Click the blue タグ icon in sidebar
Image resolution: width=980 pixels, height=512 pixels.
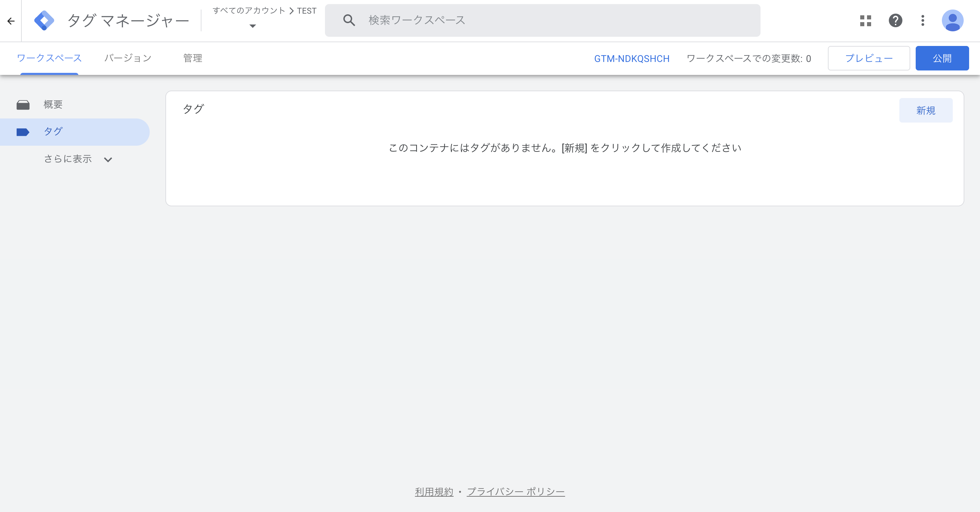(x=23, y=132)
